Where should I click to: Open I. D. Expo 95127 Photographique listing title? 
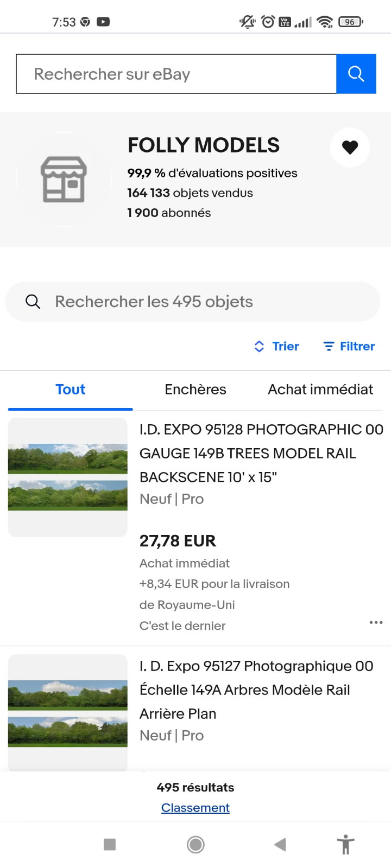[256, 690]
